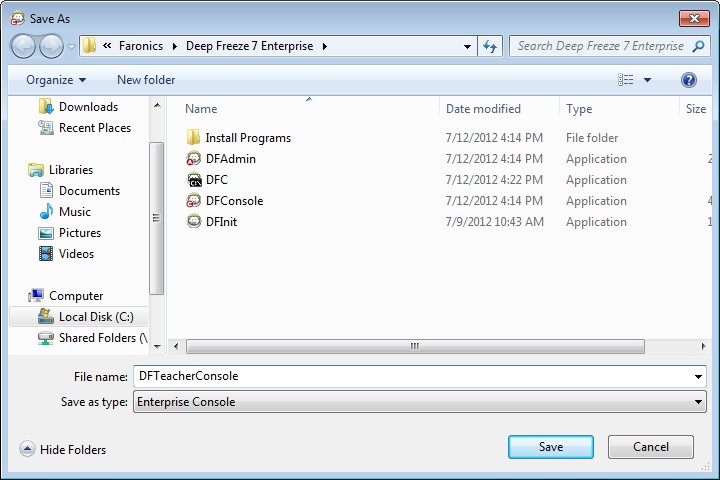The width and height of the screenshot is (720, 480).
Task: Open the view options dropdown arrow
Action: click(647, 80)
